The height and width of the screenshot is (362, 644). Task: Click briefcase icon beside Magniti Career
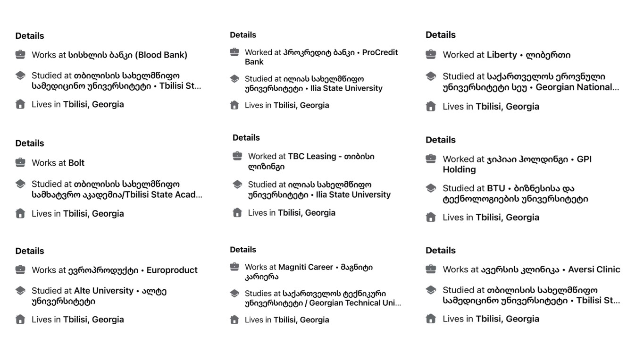click(234, 267)
